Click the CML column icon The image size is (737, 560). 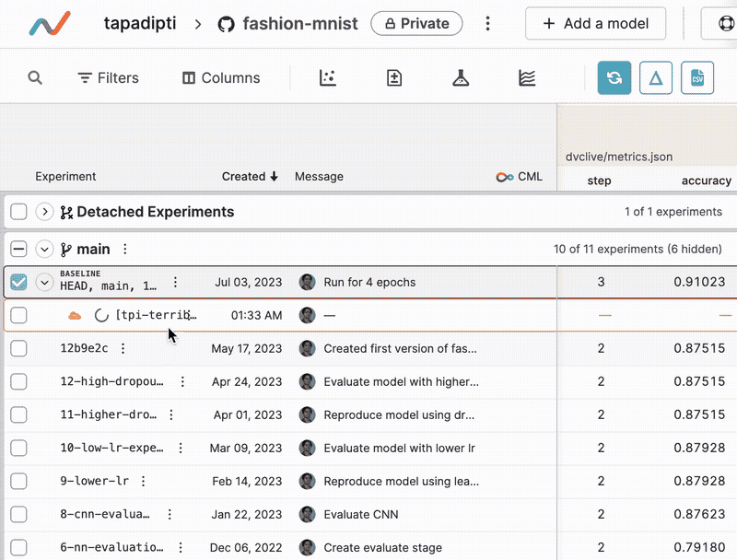pos(504,177)
